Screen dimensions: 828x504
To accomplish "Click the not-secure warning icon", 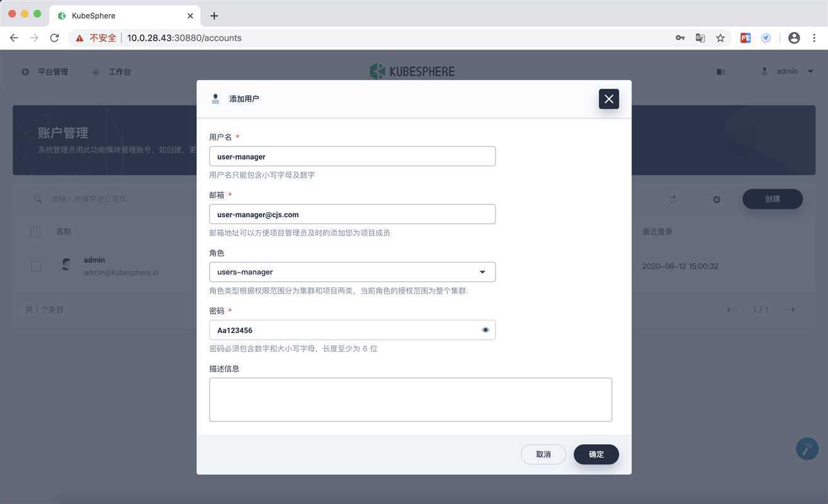I will coord(79,38).
